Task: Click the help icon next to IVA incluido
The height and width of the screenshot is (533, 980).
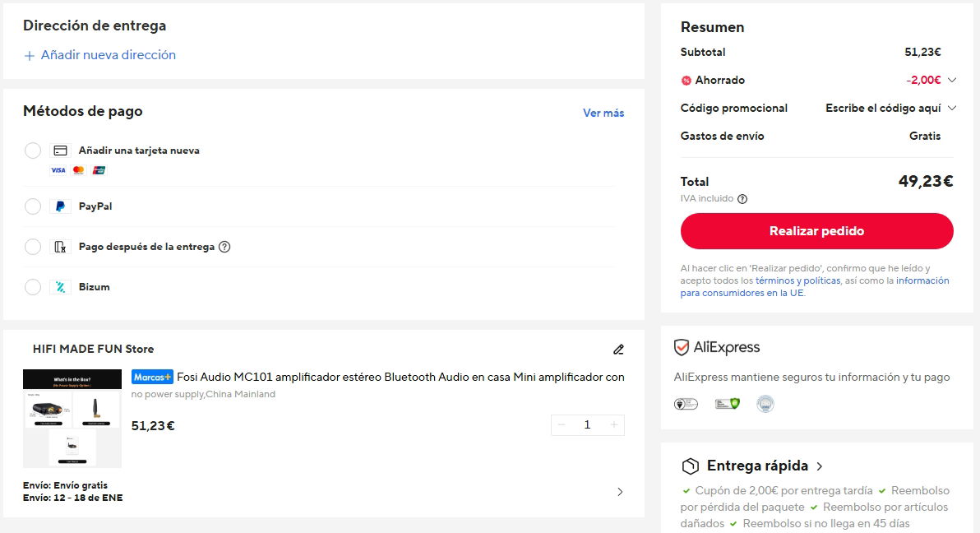Action: click(742, 199)
